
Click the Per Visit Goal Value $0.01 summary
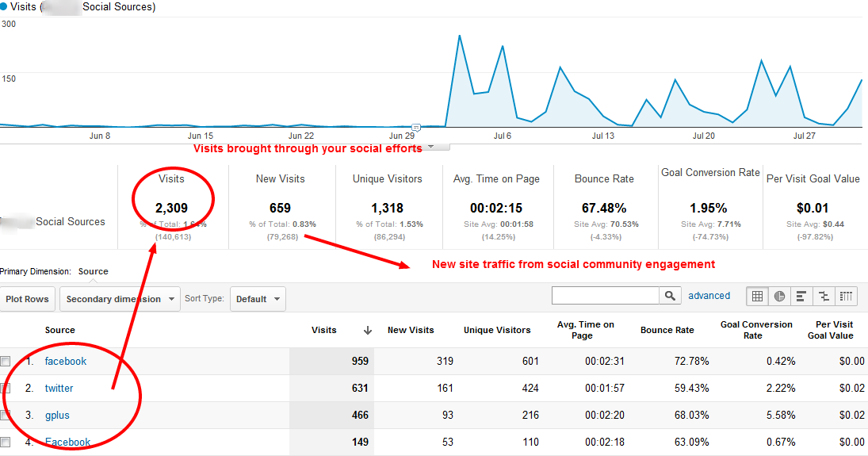(x=813, y=209)
